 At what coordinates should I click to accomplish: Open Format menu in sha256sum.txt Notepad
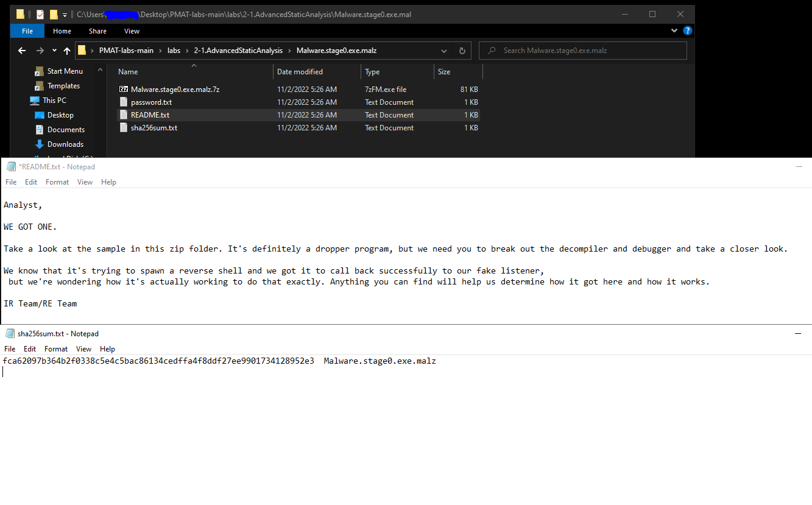[56, 349]
